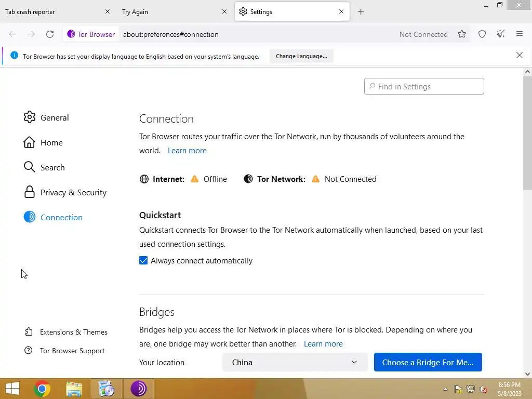Click the scrollbar down arrow

click(x=527, y=374)
